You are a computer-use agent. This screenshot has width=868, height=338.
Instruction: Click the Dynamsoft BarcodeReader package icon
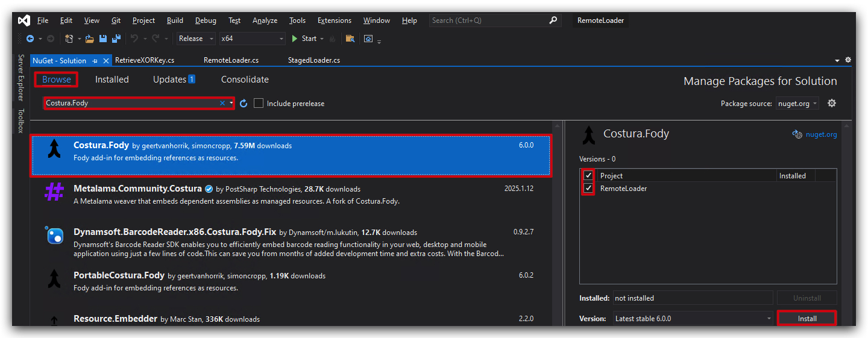pos(54,235)
